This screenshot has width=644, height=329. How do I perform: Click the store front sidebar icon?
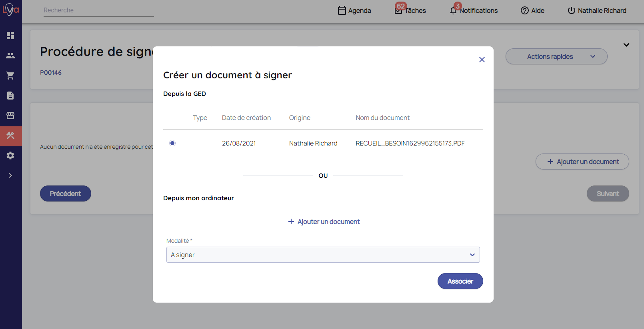coord(10,116)
